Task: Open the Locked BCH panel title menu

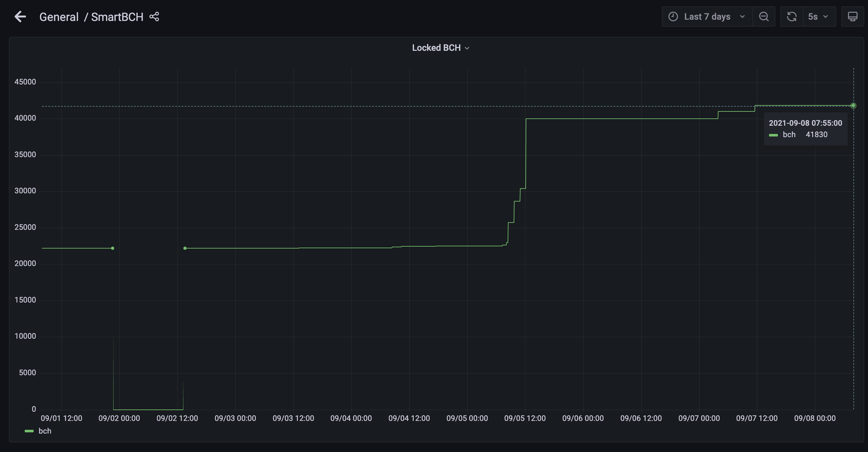Action: coord(440,48)
